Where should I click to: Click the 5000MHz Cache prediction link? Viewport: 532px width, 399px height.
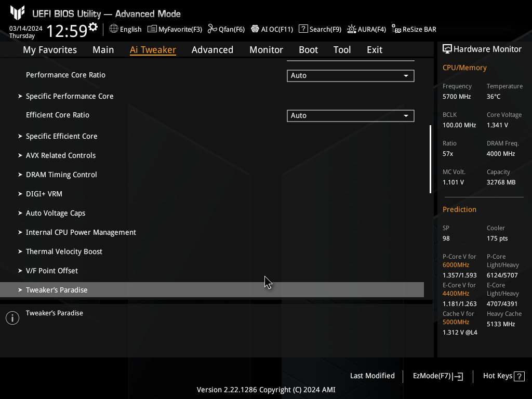(x=456, y=322)
